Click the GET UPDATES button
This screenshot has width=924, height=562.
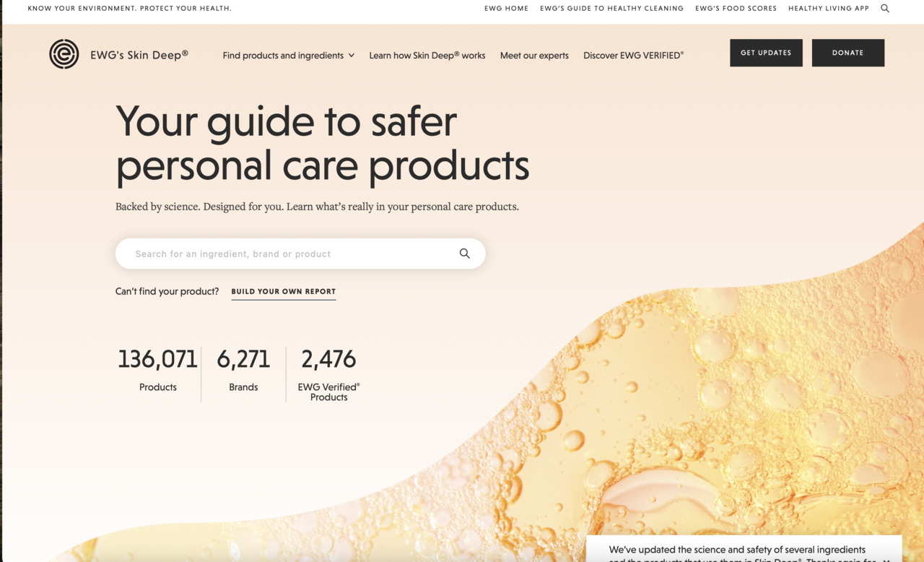tap(766, 53)
